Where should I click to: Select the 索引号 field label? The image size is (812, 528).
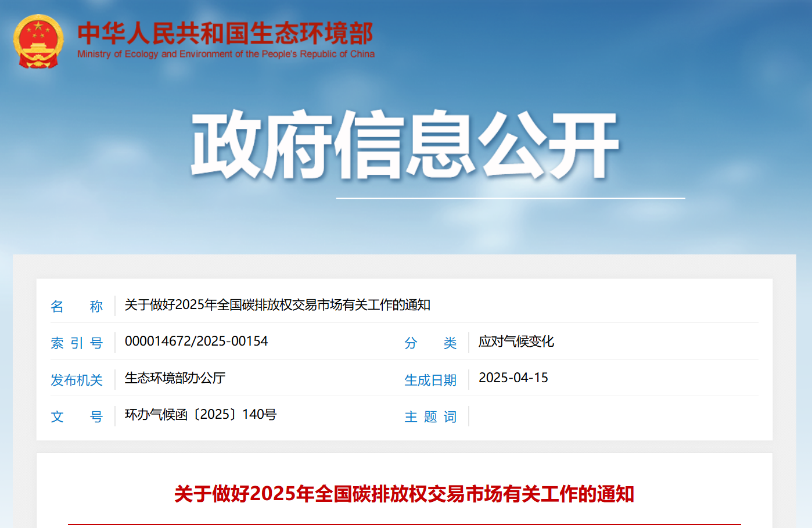point(77,343)
